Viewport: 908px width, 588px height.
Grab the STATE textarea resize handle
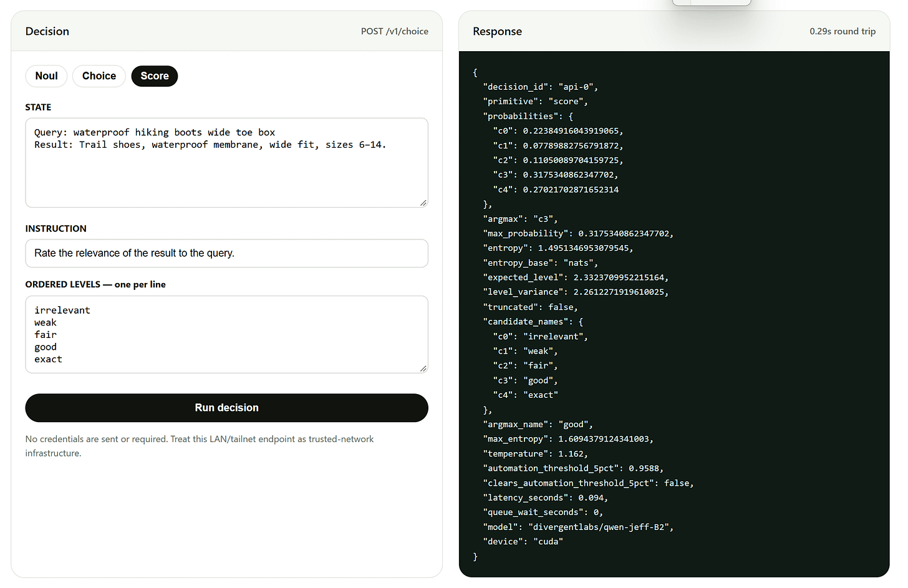[423, 203]
